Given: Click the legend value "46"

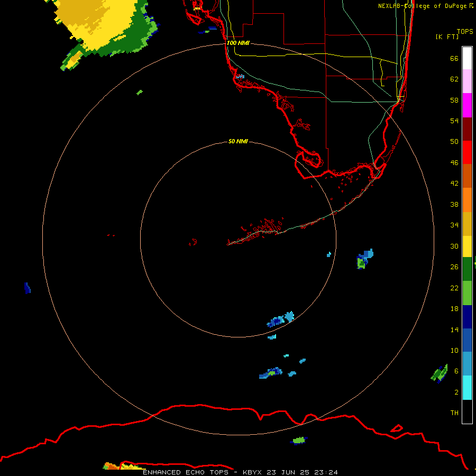Looking at the screenshot, I should point(454,163).
